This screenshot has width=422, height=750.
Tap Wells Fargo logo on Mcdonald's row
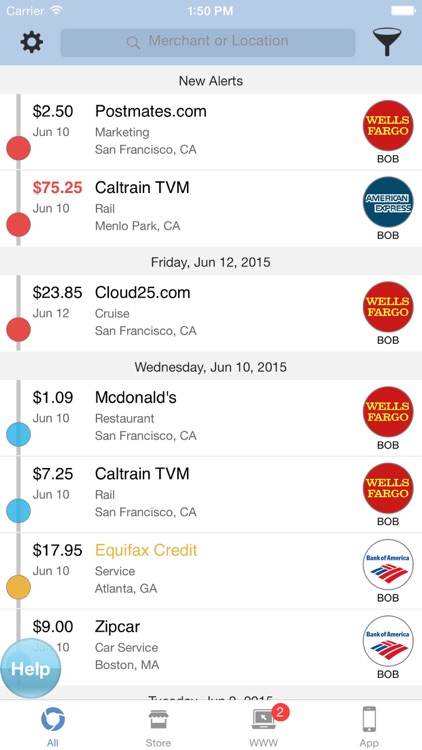point(388,412)
